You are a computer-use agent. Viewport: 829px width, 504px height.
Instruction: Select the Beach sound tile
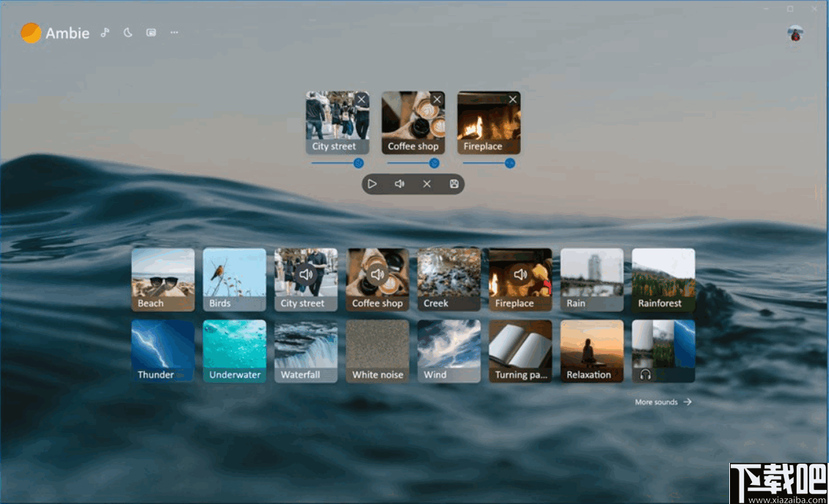[163, 280]
